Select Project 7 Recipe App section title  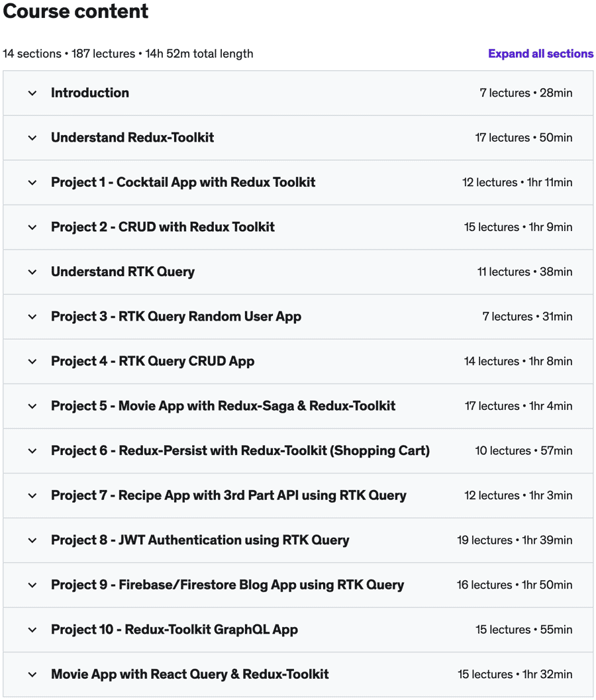tap(228, 495)
